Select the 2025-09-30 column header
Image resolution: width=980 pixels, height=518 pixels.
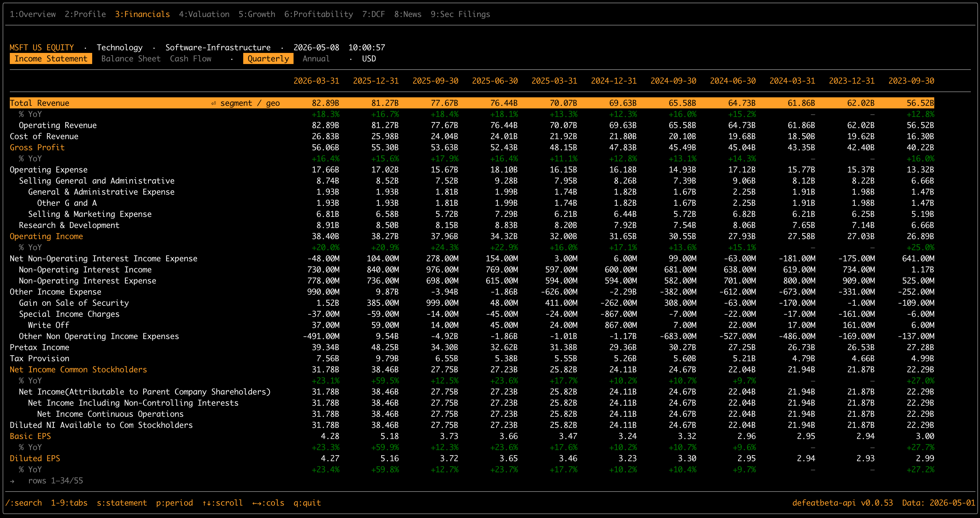tap(435, 81)
